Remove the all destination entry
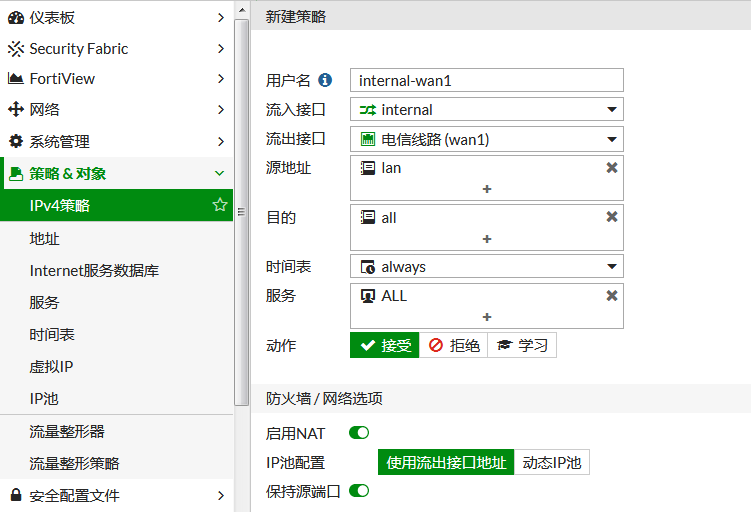 tap(612, 217)
